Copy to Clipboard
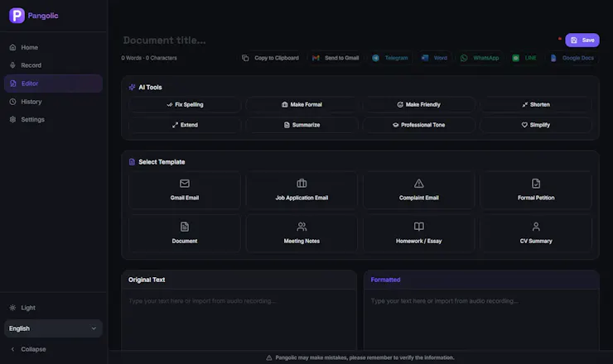Image resolution: width=613 pixels, height=364 pixels. click(271, 58)
